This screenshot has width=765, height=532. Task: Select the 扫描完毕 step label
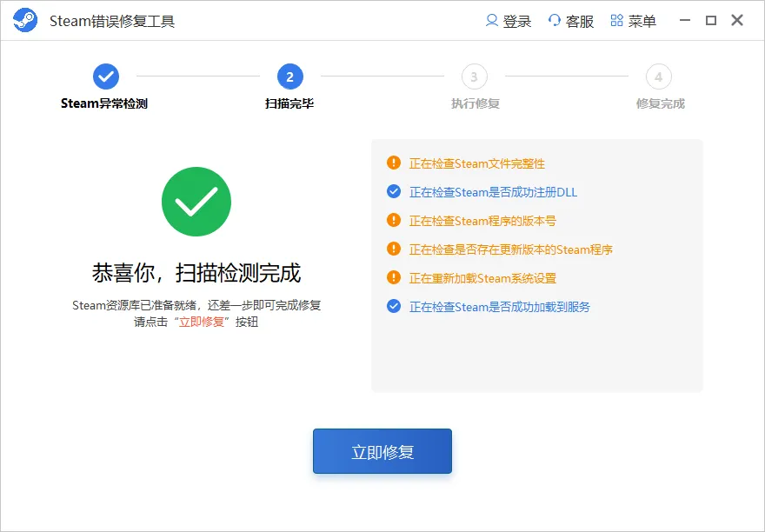point(289,103)
